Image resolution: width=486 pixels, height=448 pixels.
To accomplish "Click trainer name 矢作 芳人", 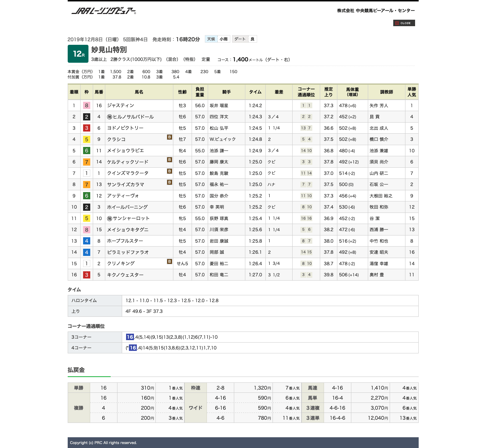I will [379, 105].
